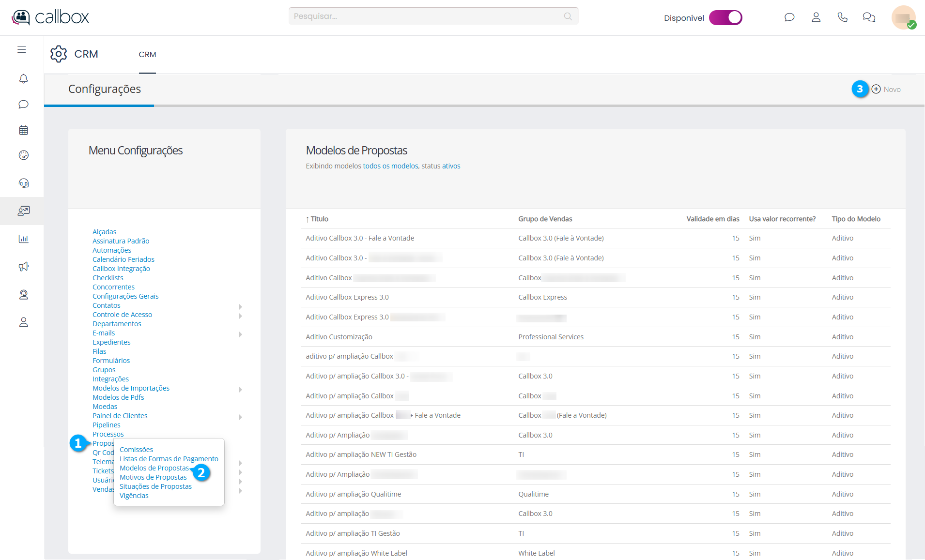
Task: Sort table by Título column header
Action: click(x=319, y=219)
